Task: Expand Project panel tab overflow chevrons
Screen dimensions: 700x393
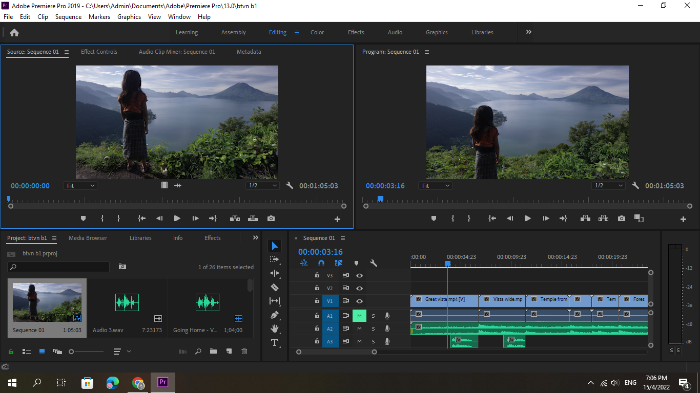Action: [x=255, y=238]
